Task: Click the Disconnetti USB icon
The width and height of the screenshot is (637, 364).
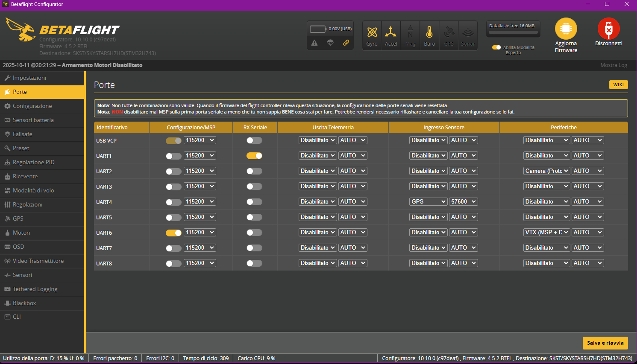Action: pos(608,29)
